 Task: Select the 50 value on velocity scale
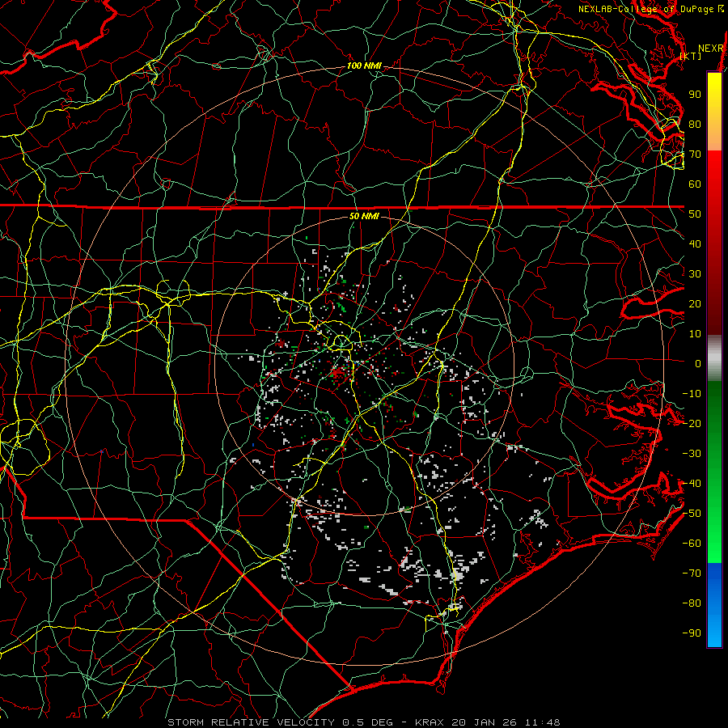point(695,214)
